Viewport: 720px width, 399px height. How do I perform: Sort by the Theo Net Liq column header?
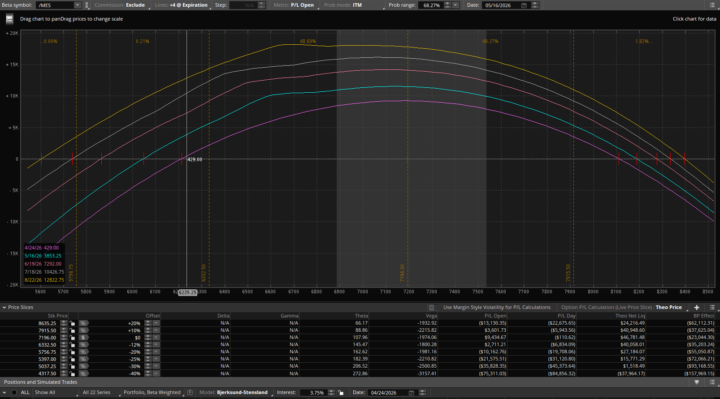630,316
